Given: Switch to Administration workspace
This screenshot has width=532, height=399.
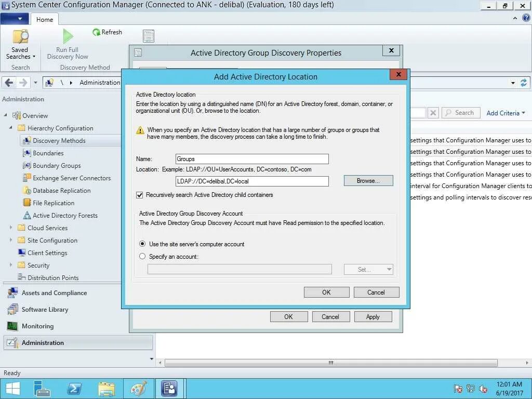Looking at the screenshot, I should click(x=78, y=343).
